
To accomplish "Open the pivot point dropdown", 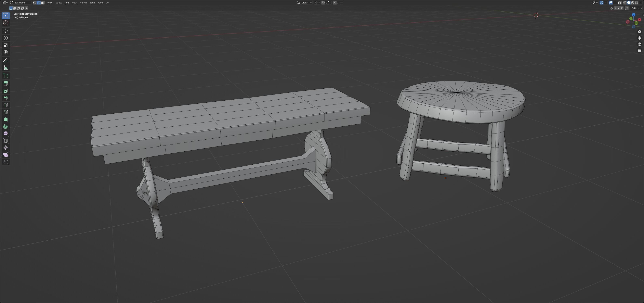I will click(x=317, y=3).
